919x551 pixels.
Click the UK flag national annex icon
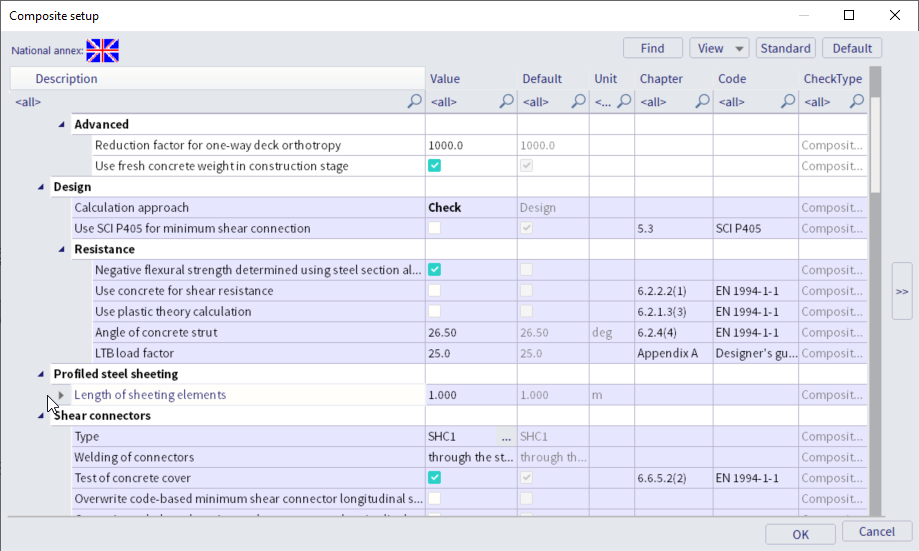pyautogui.click(x=102, y=50)
